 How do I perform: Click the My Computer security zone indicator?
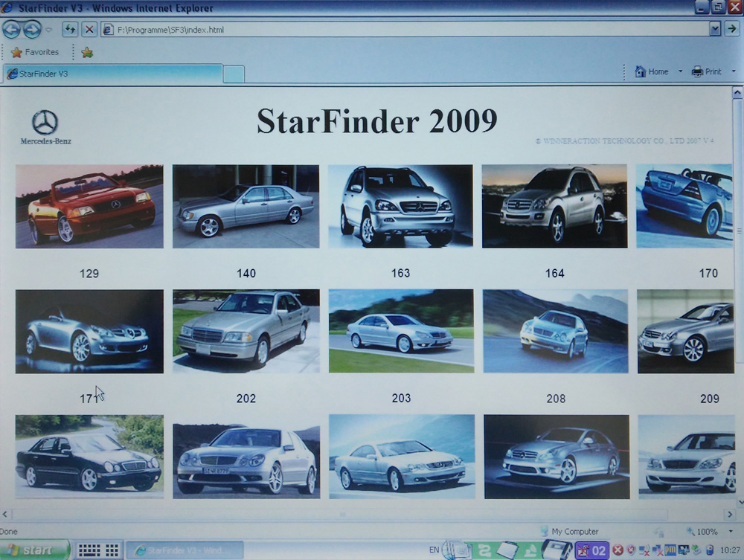click(569, 532)
